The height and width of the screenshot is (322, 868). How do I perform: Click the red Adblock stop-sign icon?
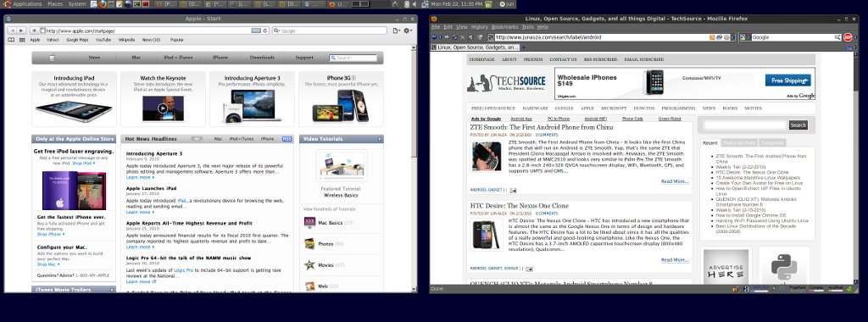[848, 37]
